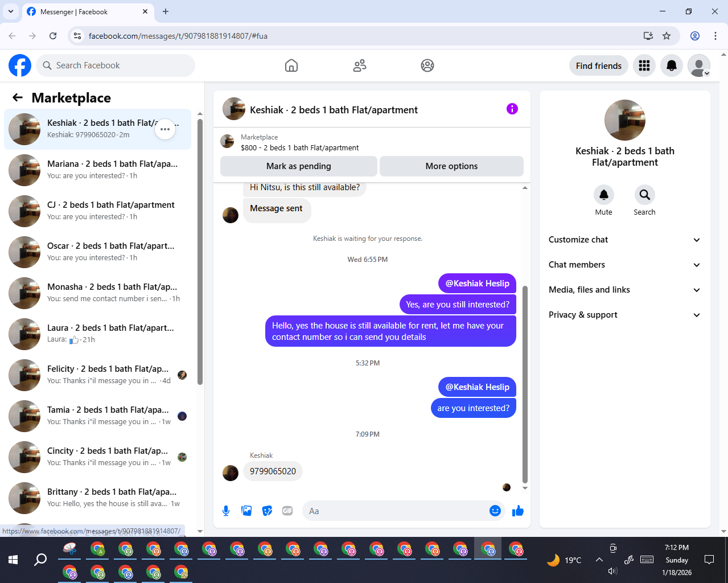Show hidden system tray icons chevron

(x=599, y=560)
